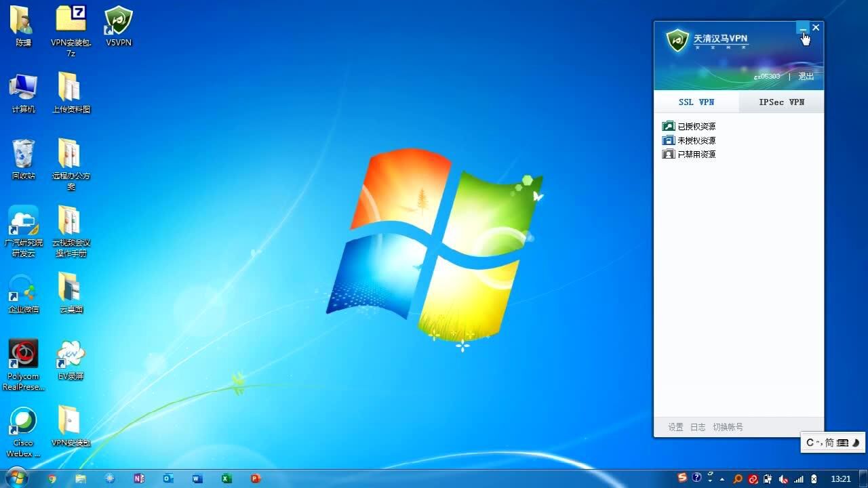
Task: Select the VPN安装包 folder at bottom
Action: 71,427
